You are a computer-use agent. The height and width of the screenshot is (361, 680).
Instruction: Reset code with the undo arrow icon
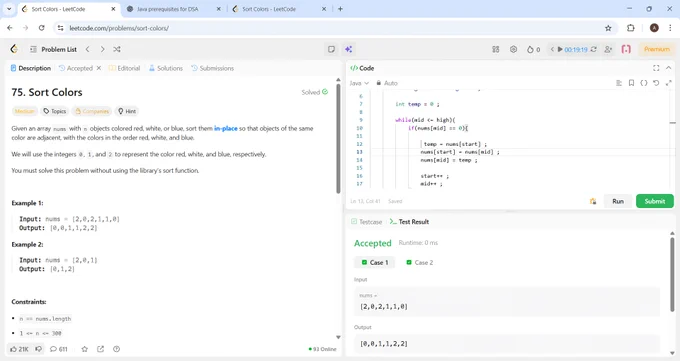point(656,83)
